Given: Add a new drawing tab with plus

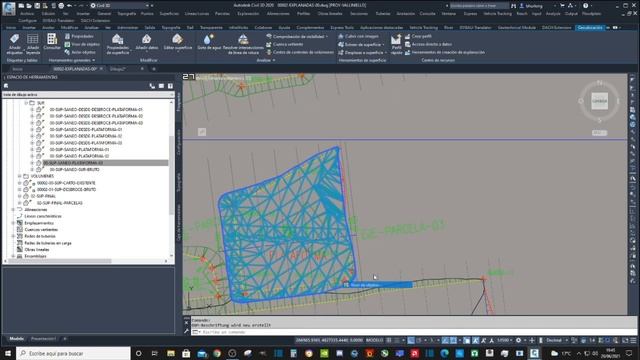Looking at the screenshot, I should (x=154, y=69).
